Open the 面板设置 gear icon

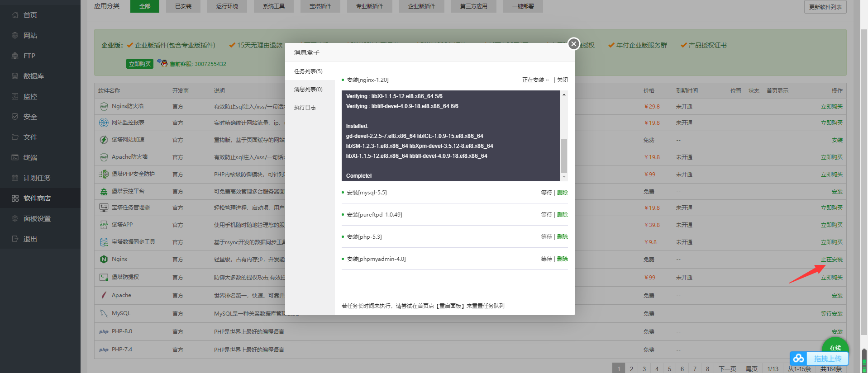(15, 218)
